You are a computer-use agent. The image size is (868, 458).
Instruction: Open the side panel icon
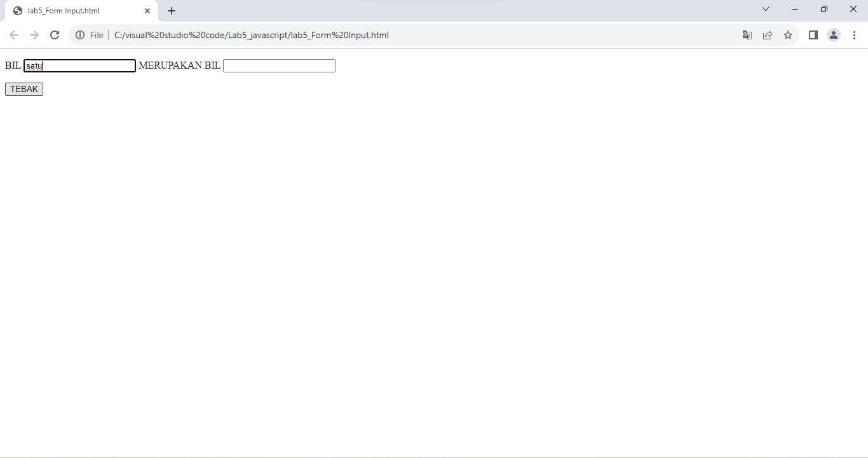[813, 35]
